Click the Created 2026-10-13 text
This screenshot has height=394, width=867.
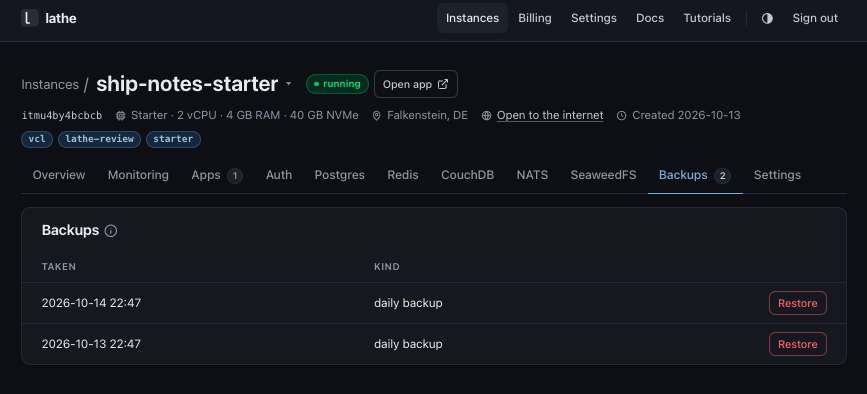[686, 115]
